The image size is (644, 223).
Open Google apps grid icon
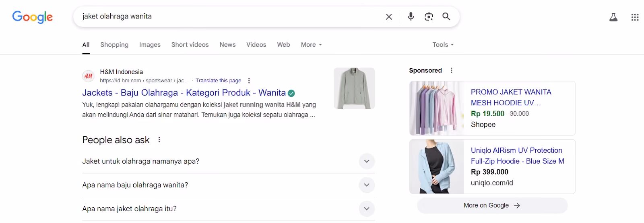pyautogui.click(x=635, y=17)
